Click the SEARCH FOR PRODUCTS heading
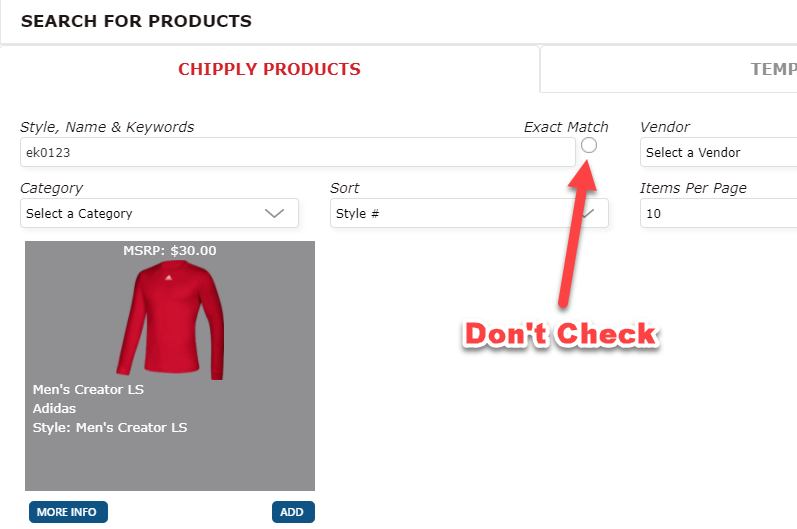Image resolution: width=797 pixels, height=529 pixels. pos(136,21)
